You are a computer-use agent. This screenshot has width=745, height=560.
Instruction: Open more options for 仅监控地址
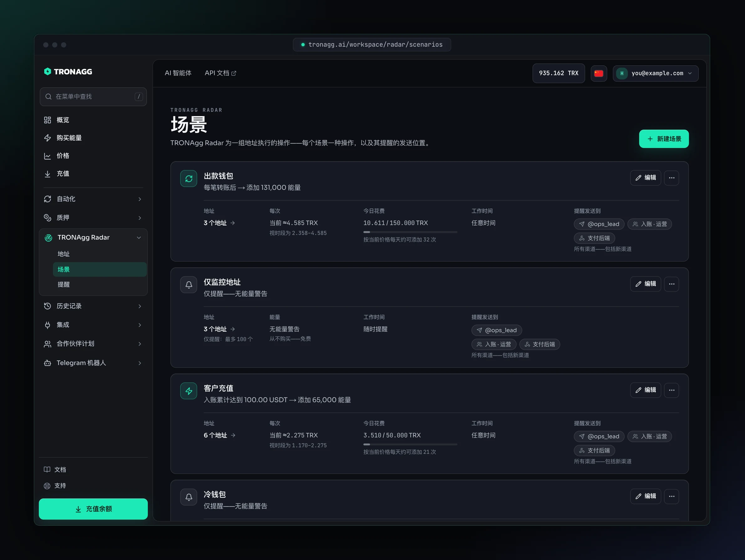coord(672,284)
